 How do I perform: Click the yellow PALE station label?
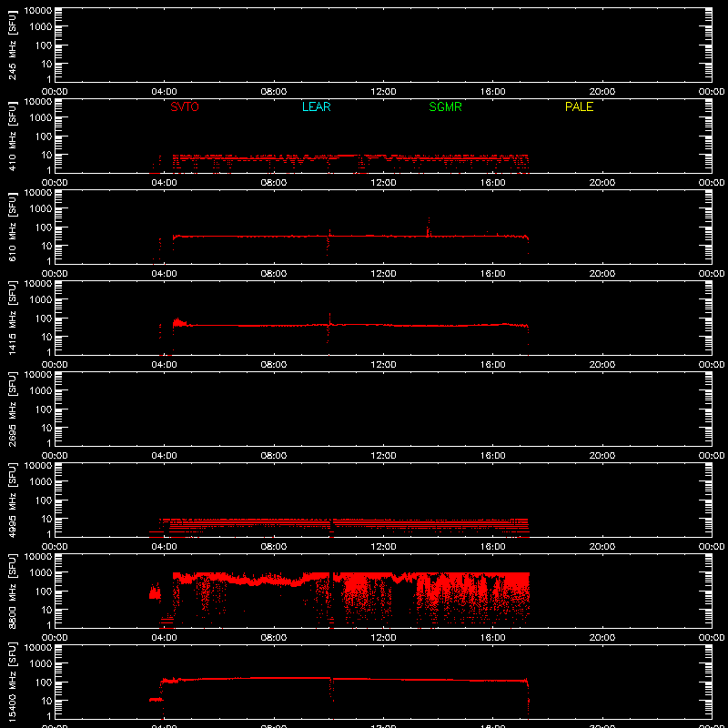tap(579, 106)
